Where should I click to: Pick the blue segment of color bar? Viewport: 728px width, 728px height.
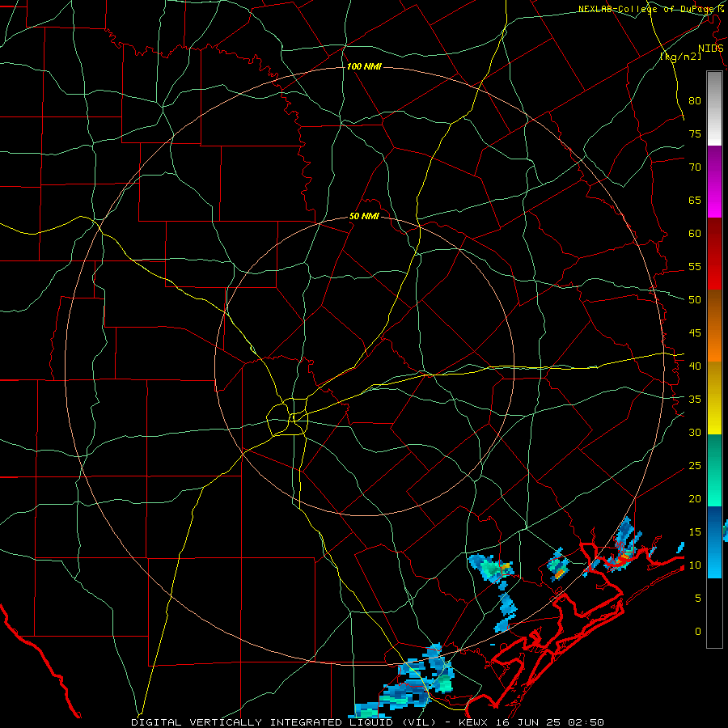[714, 542]
